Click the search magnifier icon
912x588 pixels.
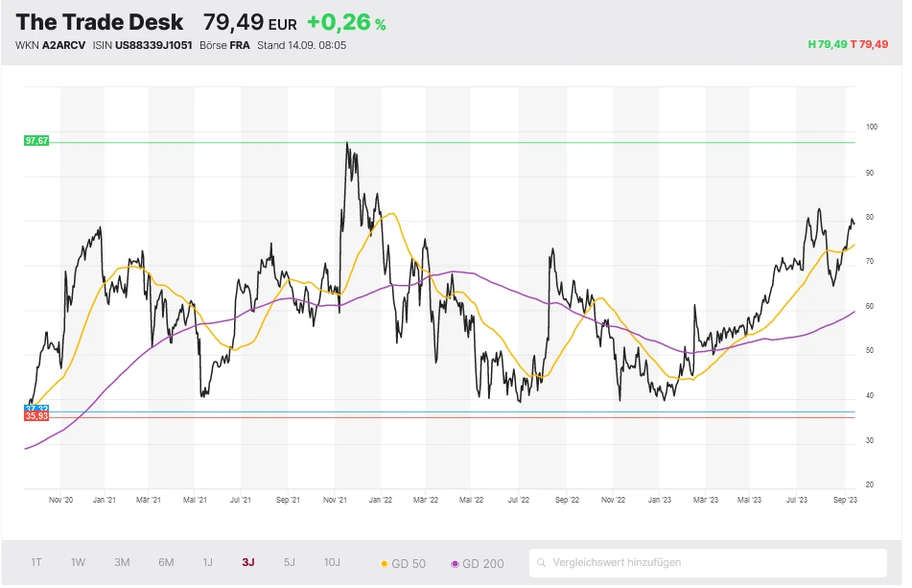(x=543, y=563)
